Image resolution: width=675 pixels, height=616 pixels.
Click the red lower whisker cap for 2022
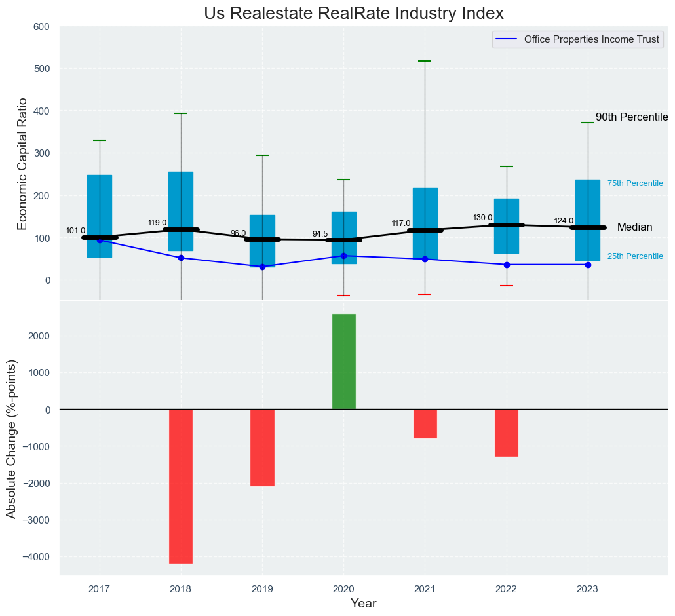506,286
